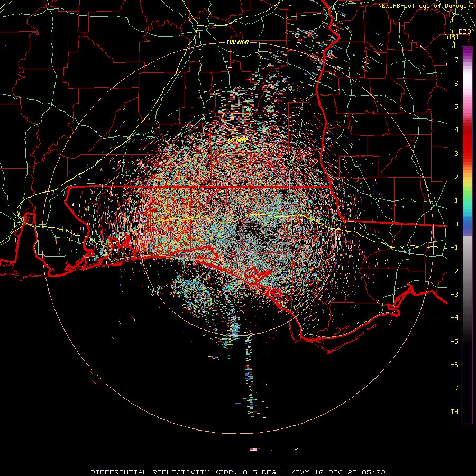
Task: Click the -3 value on color scale
Action: (x=454, y=295)
